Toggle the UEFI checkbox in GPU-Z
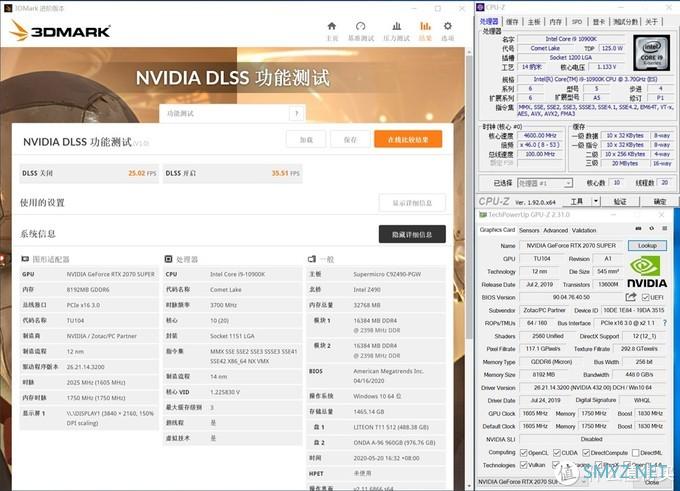The height and width of the screenshot is (491, 680). (645, 297)
